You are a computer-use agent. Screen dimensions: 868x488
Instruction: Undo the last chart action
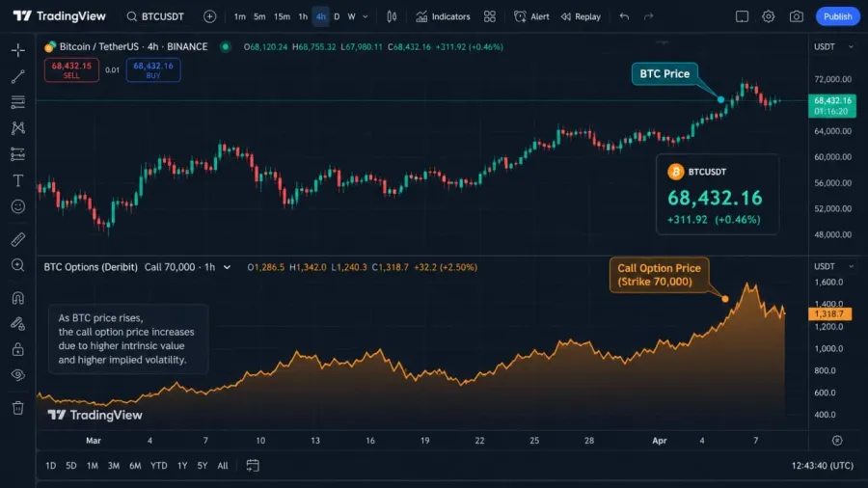(624, 16)
